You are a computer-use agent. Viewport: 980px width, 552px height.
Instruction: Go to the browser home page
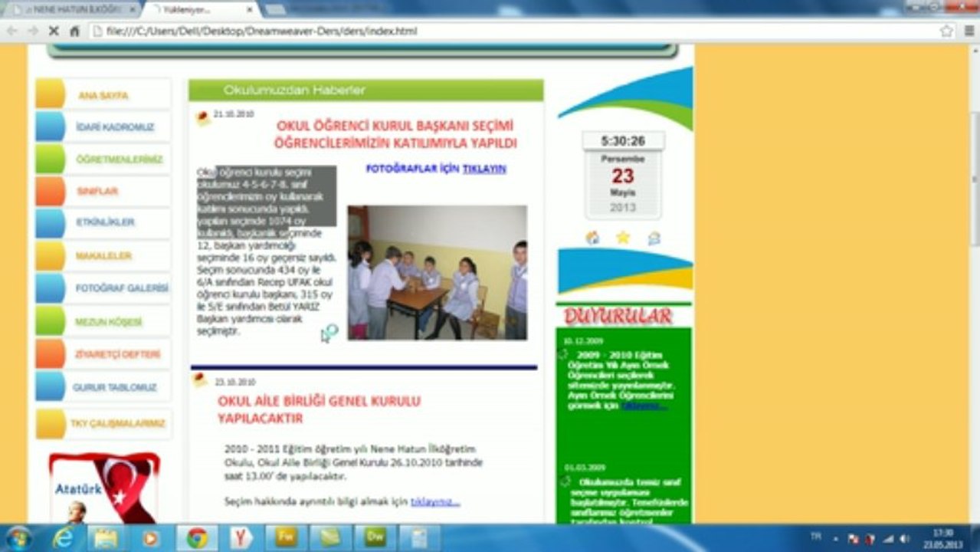pyautogui.click(x=74, y=31)
